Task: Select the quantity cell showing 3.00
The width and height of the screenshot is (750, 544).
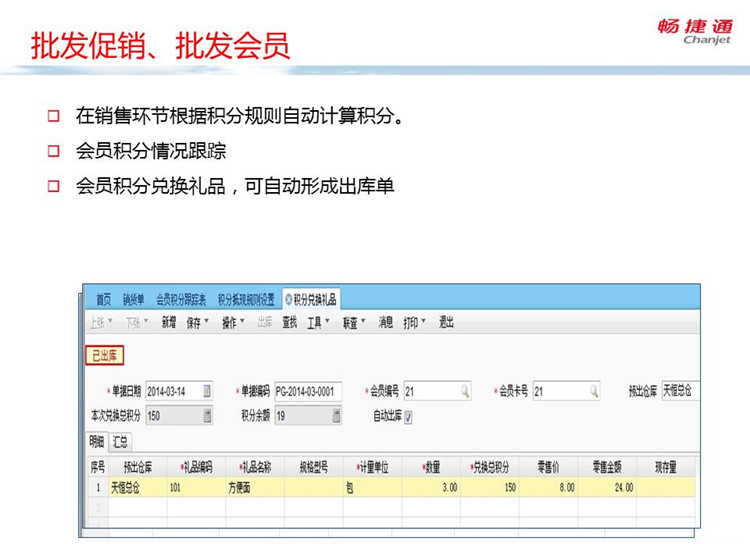Action: coord(431,488)
